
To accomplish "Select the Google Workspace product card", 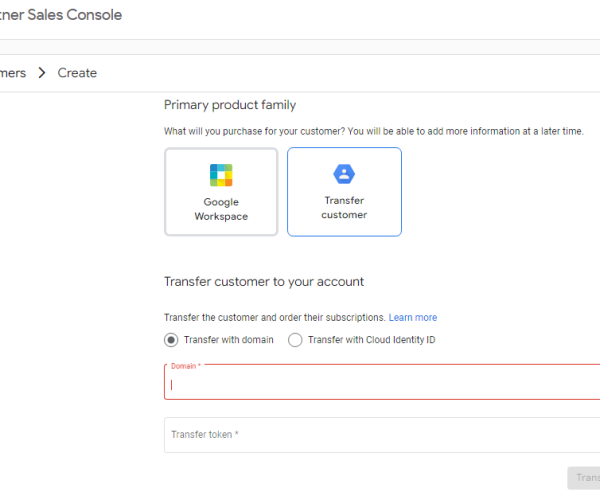I will click(221, 192).
